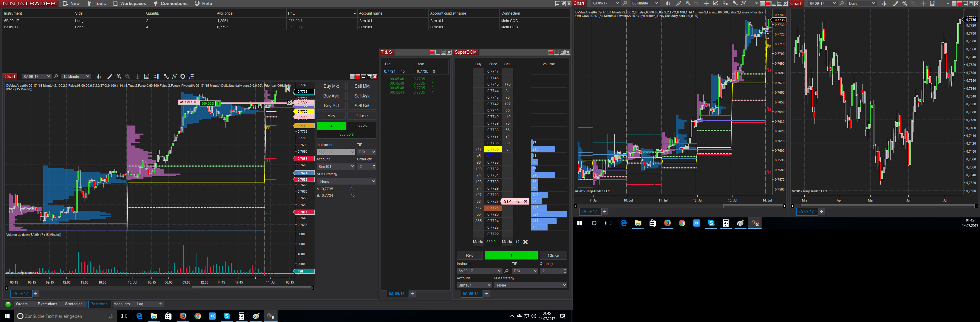Change the 60 Minute interval dropdown

click(645, 3)
